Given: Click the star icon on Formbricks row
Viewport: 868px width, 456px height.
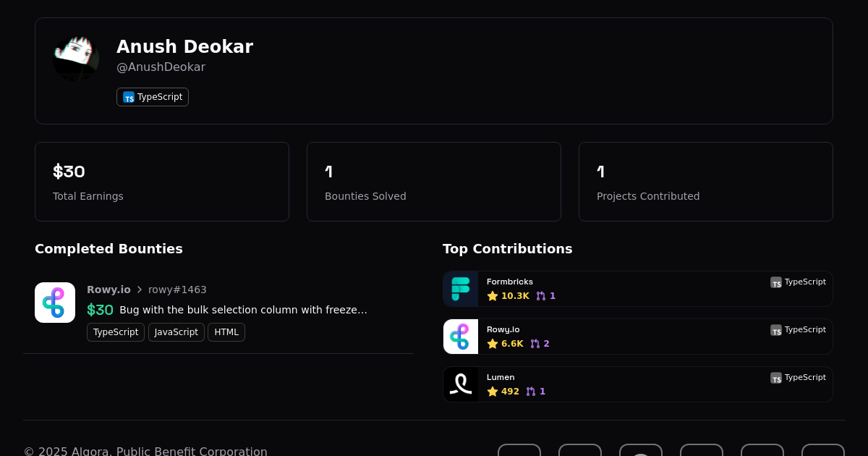Looking at the screenshot, I should (x=493, y=296).
